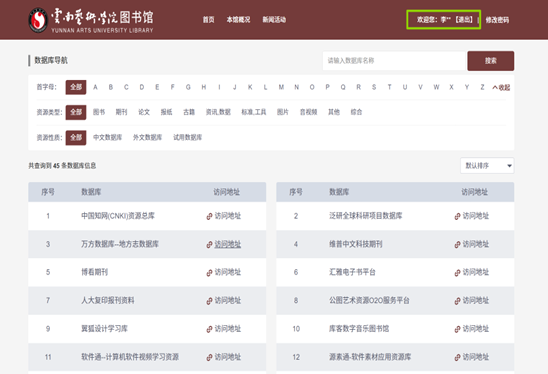The height and width of the screenshot is (374, 548).
Task: Click link icon for 汇雅电子书平台
Action: pyautogui.click(x=457, y=273)
